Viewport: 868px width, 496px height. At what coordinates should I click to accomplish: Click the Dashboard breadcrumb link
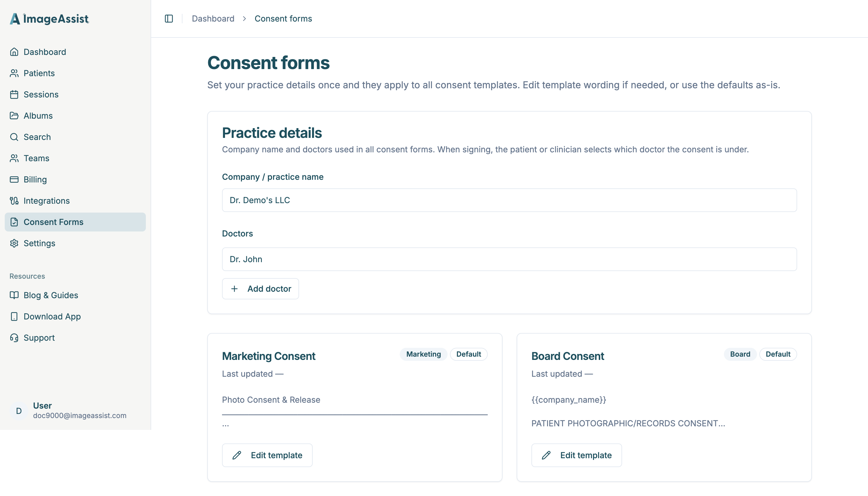(x=213, y=18)
